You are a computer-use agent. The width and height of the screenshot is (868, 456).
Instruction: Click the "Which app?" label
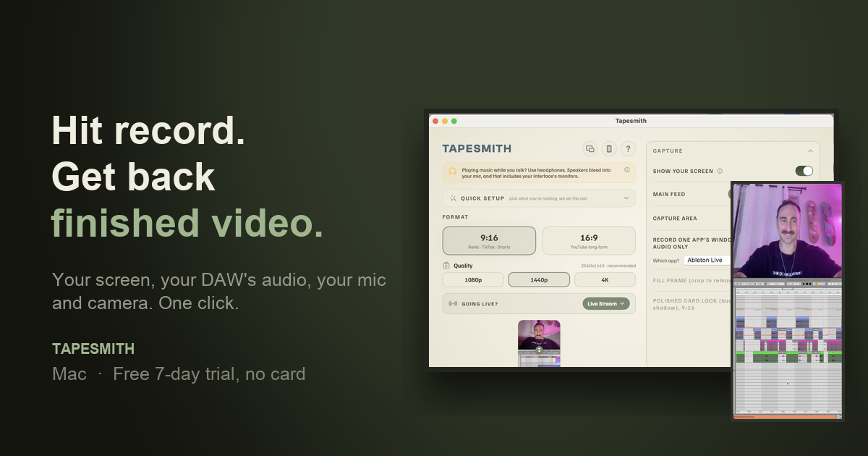click(x=666, y=261)
